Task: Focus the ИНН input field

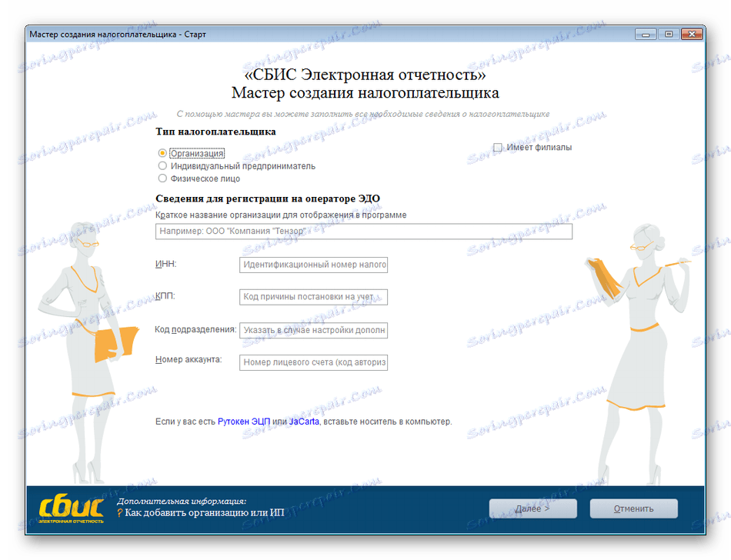Action: [x=313, y=265]
